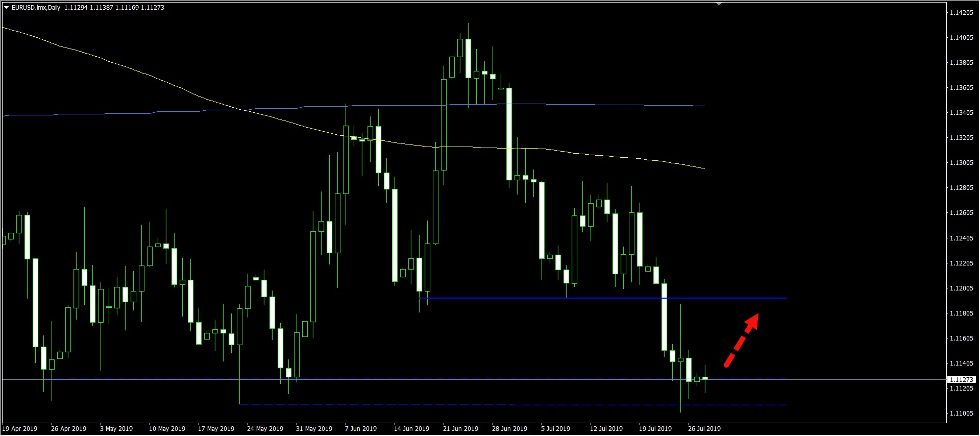
Task: Click the gray chart shift marker at top
Action: point(719,4)
